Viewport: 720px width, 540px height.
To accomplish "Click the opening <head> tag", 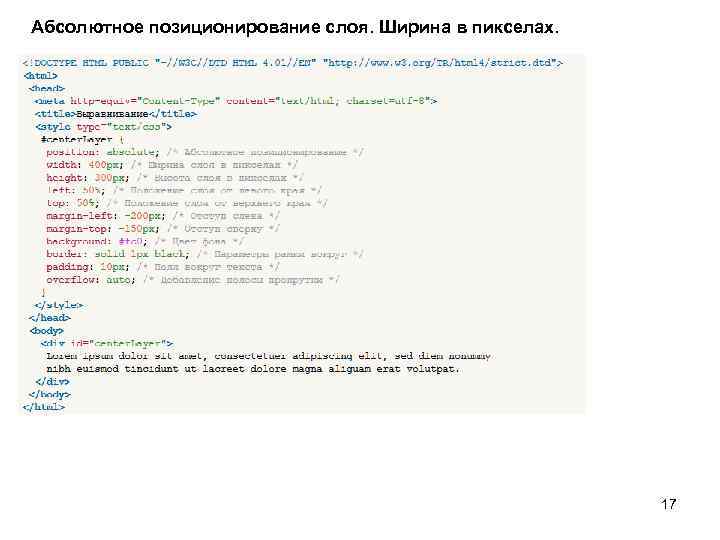I will 46,88.
